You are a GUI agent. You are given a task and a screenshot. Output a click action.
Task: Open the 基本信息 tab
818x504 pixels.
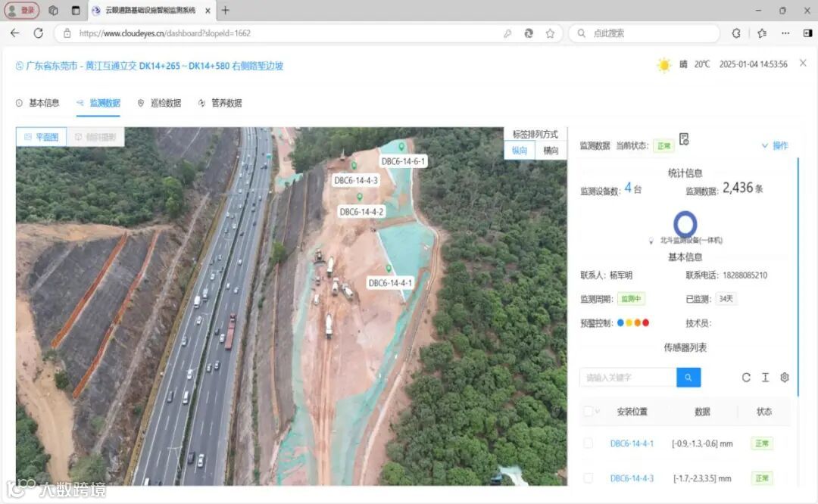tap(38, 103)
